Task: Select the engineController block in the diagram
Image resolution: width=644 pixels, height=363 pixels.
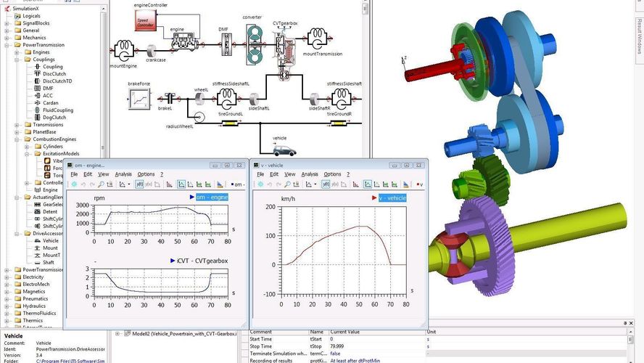Action: (x=145, y=20)
